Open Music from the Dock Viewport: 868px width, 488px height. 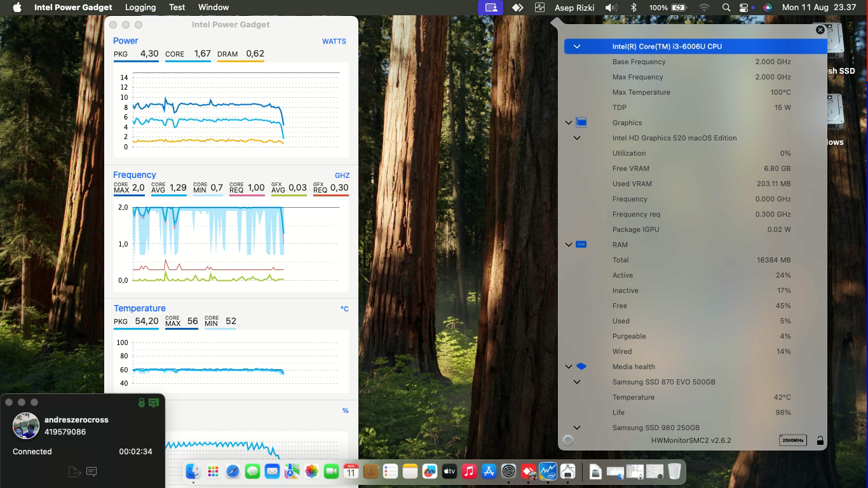(468, 471)
